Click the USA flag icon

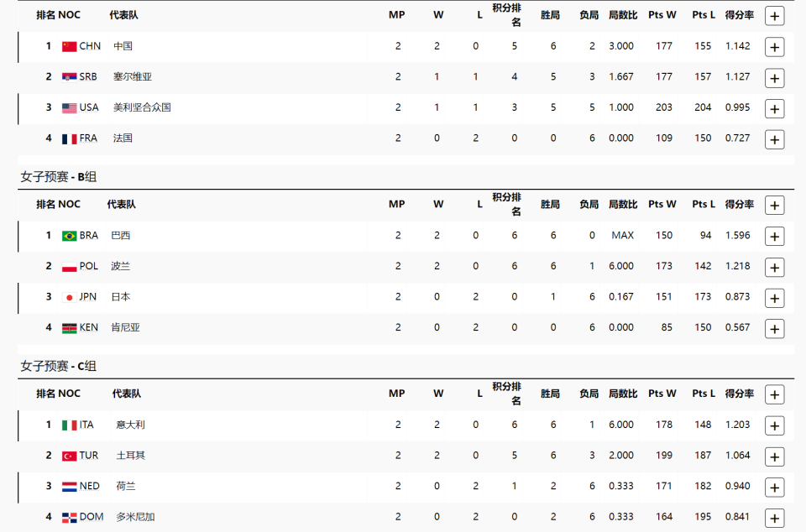click(69, 107)
